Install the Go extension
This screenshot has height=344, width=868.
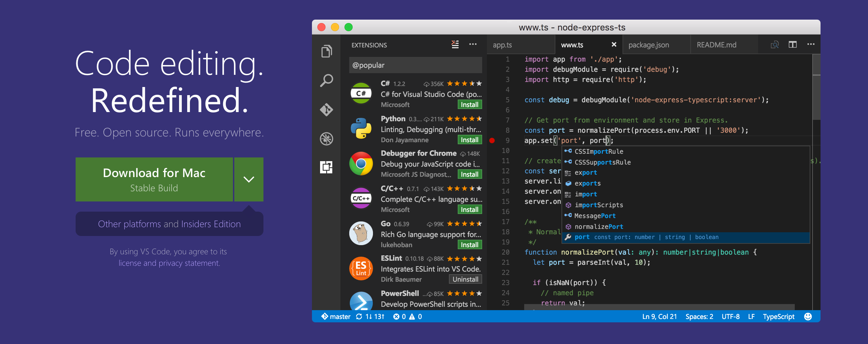(470, 245)
